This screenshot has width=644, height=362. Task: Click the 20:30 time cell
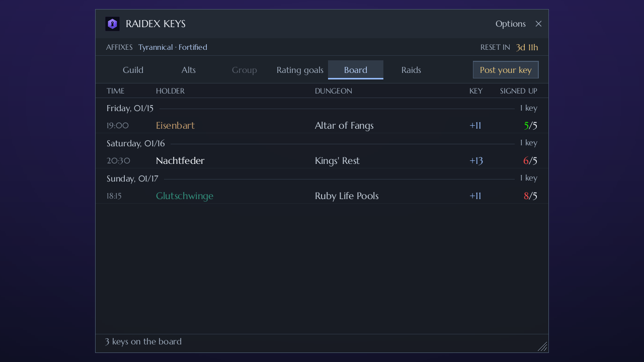[118, 161]
